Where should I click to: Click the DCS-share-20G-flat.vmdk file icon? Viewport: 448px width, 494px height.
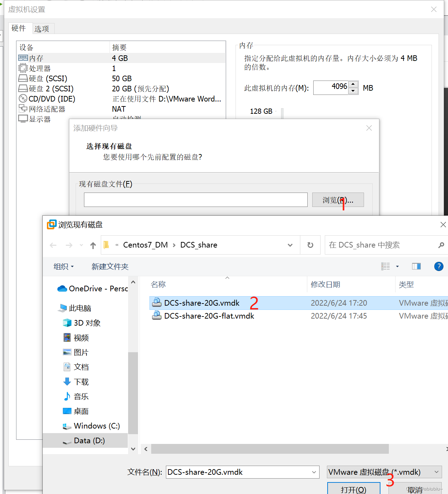coord(157,315)
